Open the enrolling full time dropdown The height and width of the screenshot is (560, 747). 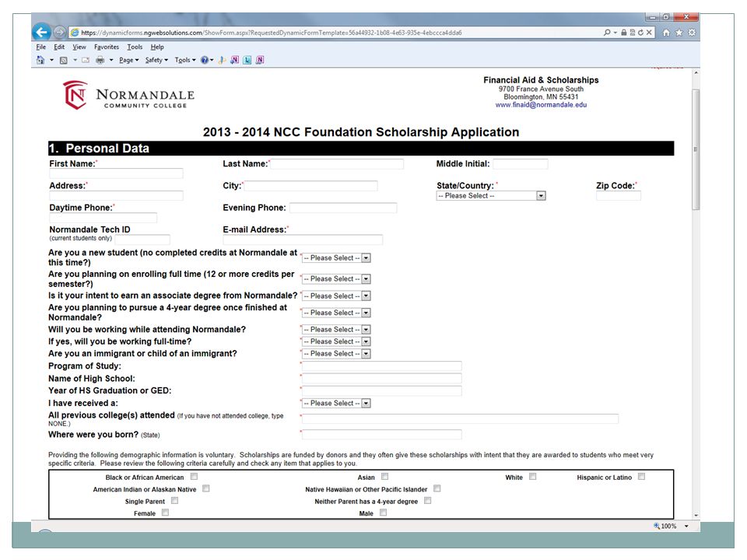pos(336,279)
